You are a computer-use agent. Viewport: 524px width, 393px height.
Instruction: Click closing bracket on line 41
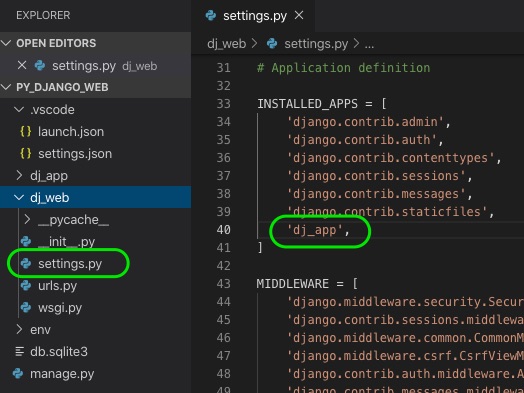[x=260, y=248]
